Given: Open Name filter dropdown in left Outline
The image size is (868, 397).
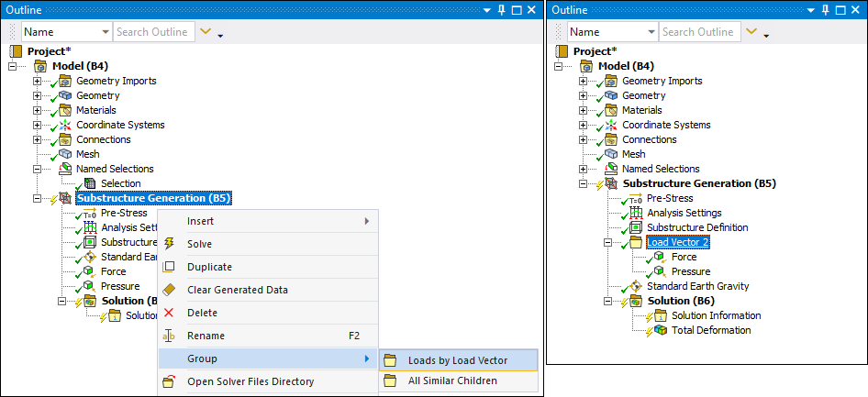Looking at the screenshot, I should [x=106, y=32].
